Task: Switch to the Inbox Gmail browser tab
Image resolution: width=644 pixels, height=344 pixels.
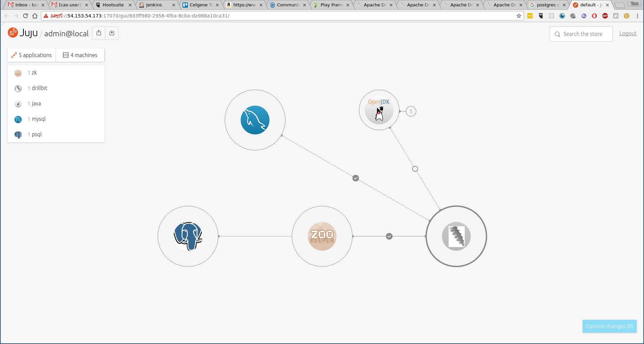Action: click(25, 5)
